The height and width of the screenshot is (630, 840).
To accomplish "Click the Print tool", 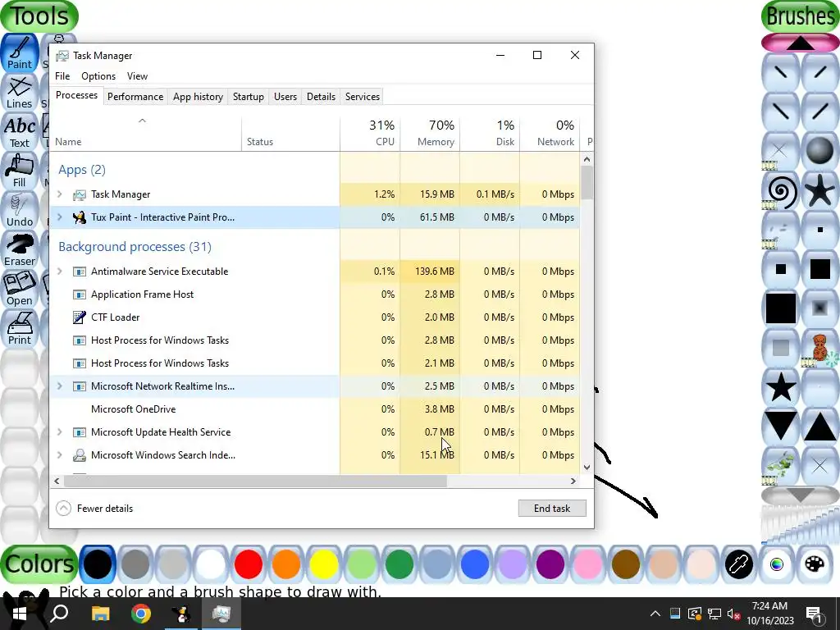I will pyautogui.click(x=20, y=328).
